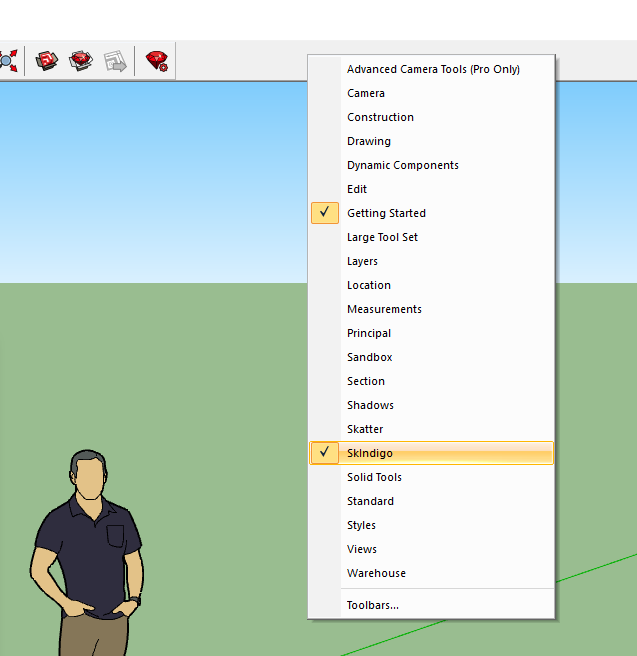Open Extension Manager ruby gear icon

(x=157, y=61)
